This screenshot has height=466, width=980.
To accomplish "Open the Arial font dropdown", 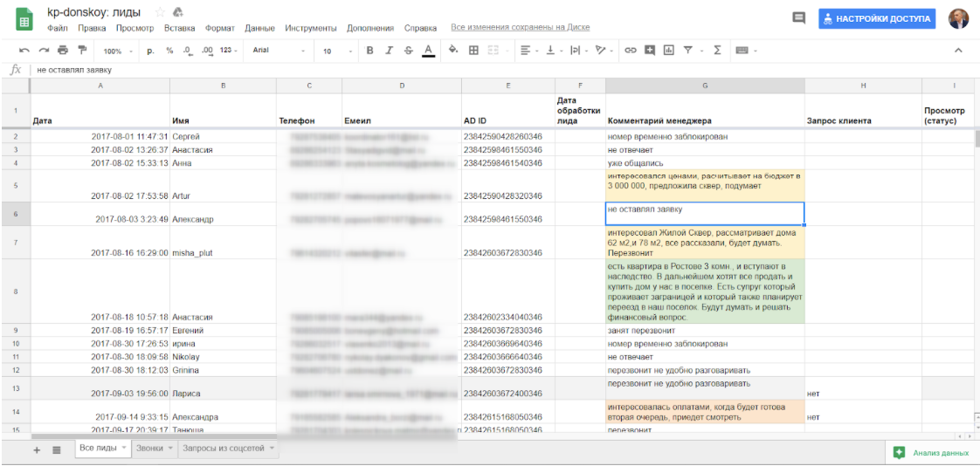I will pos(278,51).
